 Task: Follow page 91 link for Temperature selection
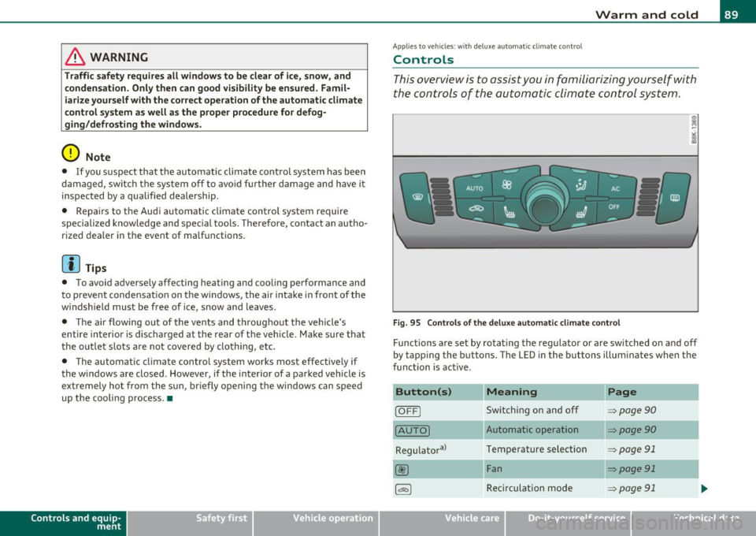[x=632, y=449]
